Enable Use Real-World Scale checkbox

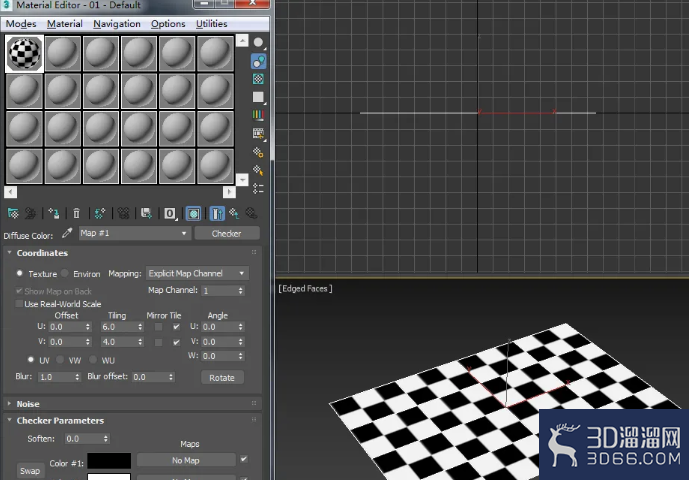19,304
